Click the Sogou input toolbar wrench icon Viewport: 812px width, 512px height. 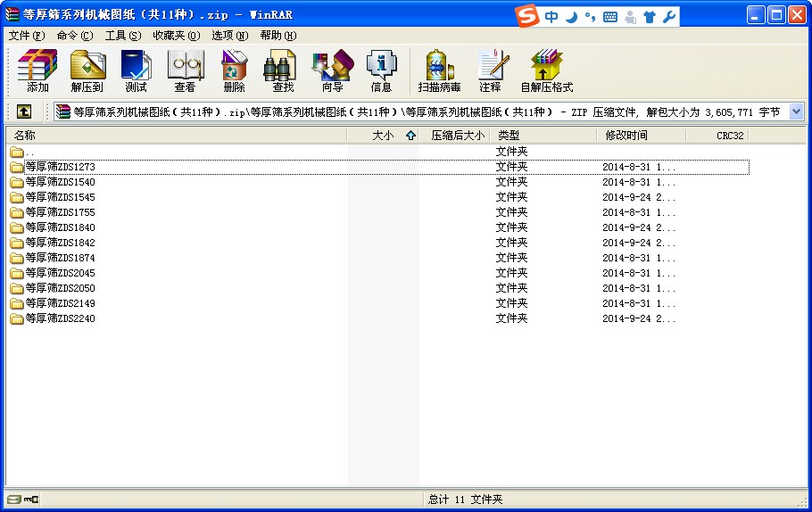(669, 16)
